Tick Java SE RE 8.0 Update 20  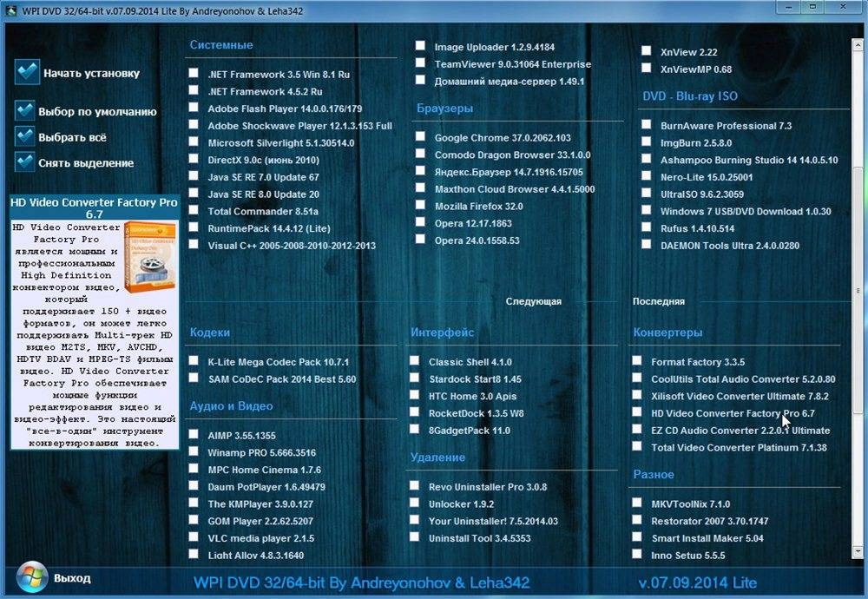tap(194, 193)
